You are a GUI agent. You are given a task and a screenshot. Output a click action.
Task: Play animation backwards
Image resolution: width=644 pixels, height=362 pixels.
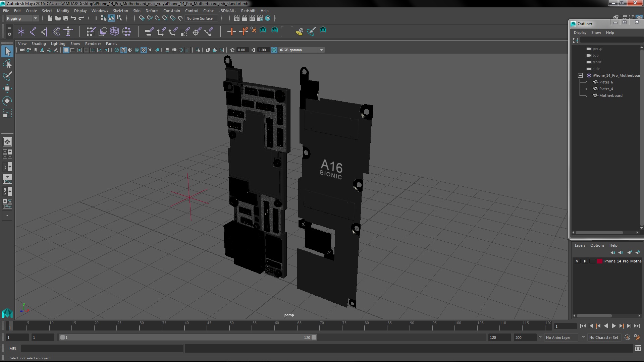[606, 326]
